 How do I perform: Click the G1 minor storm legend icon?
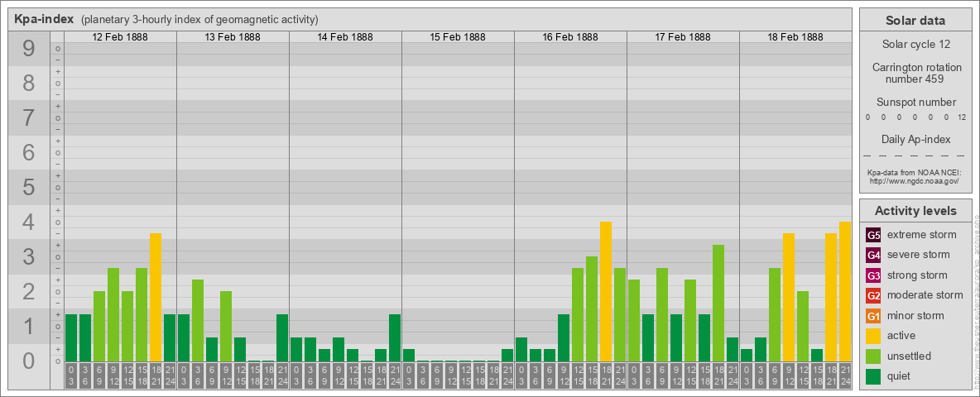[873, 316]
